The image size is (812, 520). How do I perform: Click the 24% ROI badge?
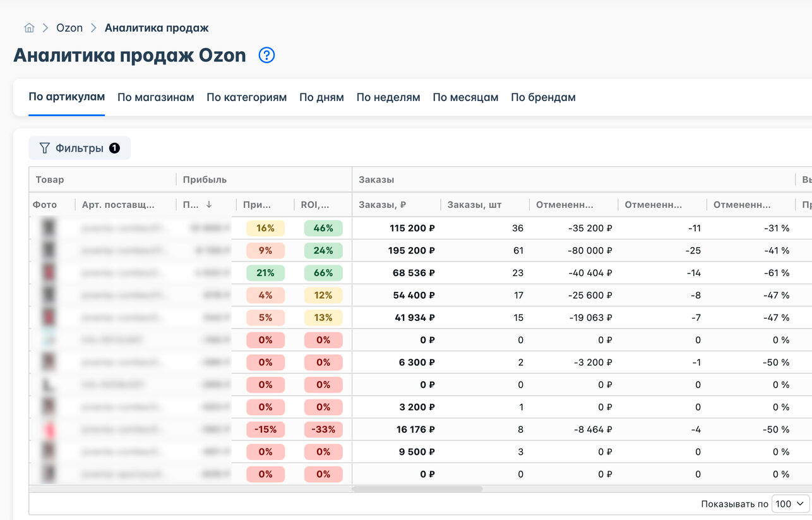click(x=323, y=251)
